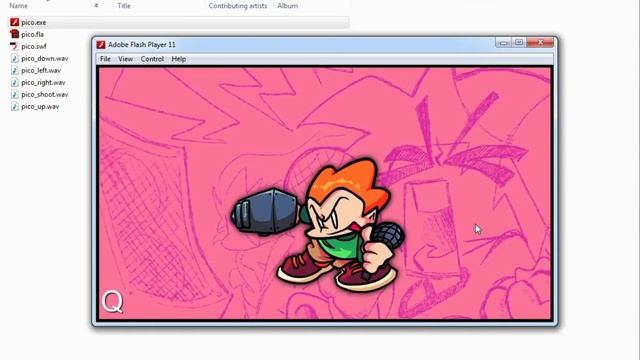Sort by Contributing artists column header
Screen dimensions: 640x360
[x=238, y=6]
